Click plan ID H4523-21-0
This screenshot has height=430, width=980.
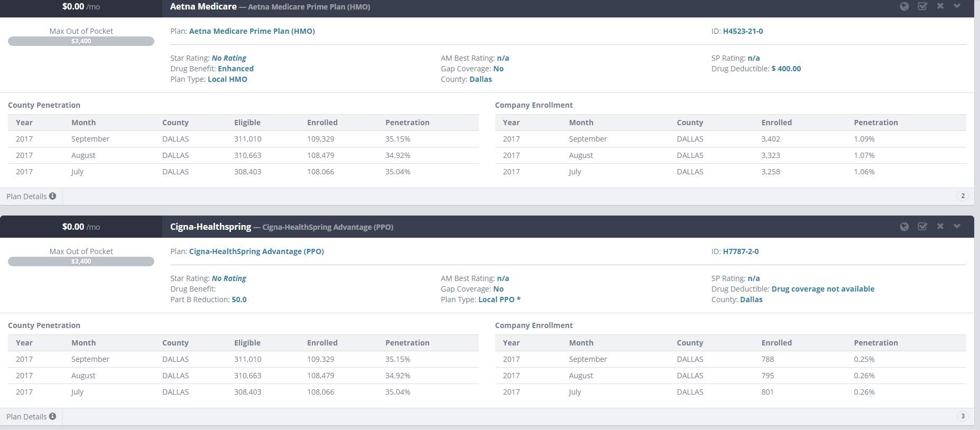coord(743,31)
